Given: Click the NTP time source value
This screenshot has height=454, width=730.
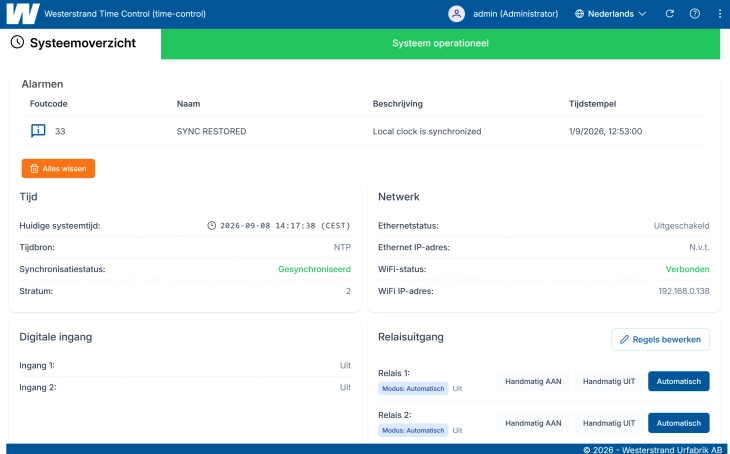Looking at the screenshot, I should tap(342, 247).
